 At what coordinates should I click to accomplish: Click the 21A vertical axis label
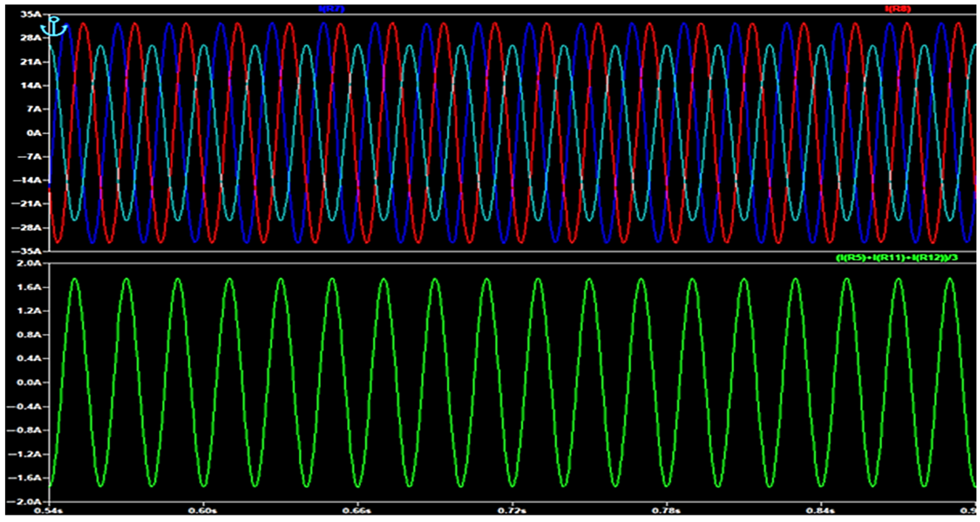click(31, 62)
